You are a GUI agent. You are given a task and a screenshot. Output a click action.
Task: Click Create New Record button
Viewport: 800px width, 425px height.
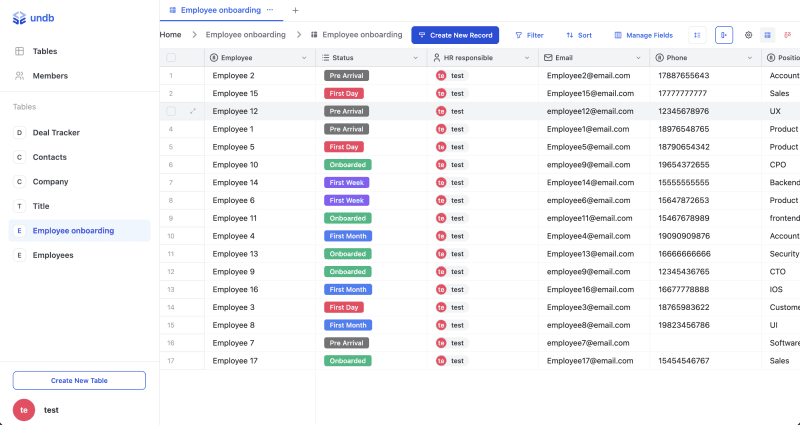(455, 35)
